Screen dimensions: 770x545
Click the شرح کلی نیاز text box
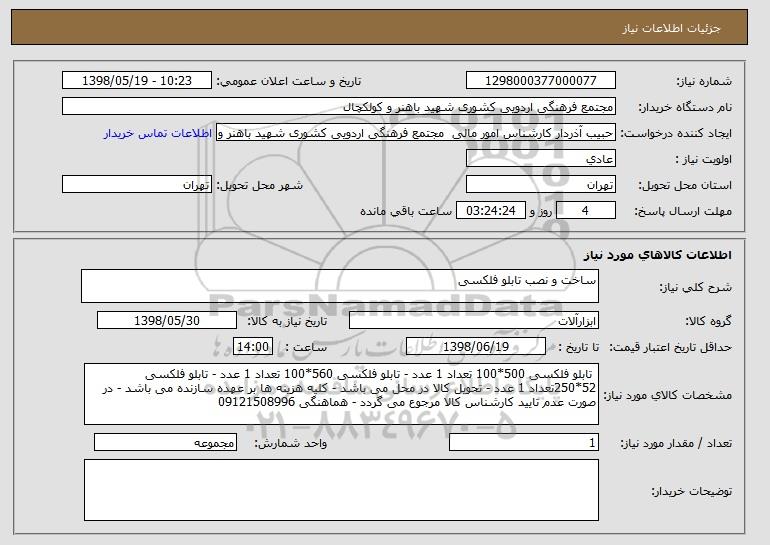click(340, 286)
